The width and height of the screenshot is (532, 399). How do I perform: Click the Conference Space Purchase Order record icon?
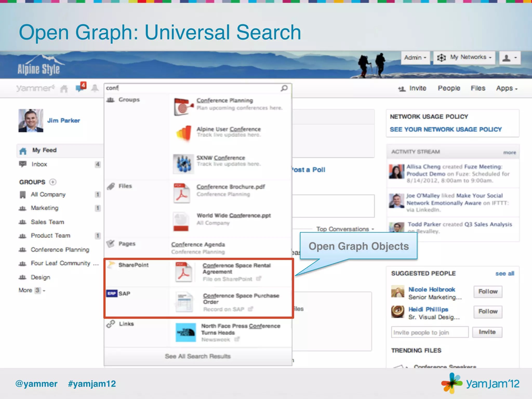click(x=185, y=302)
